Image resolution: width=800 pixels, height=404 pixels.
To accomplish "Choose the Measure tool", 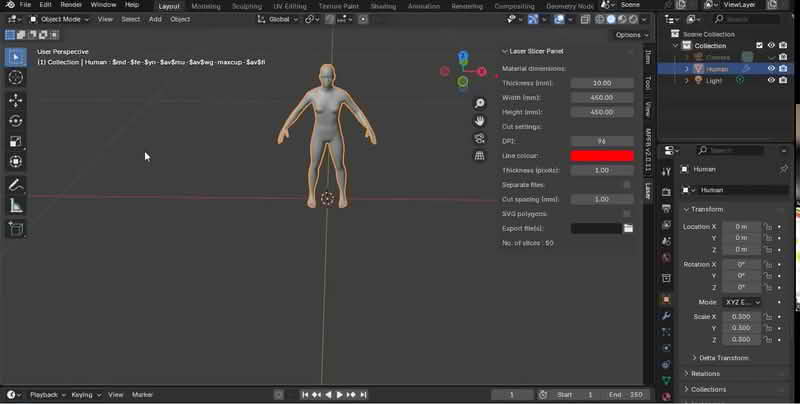I will click(15, 206).
